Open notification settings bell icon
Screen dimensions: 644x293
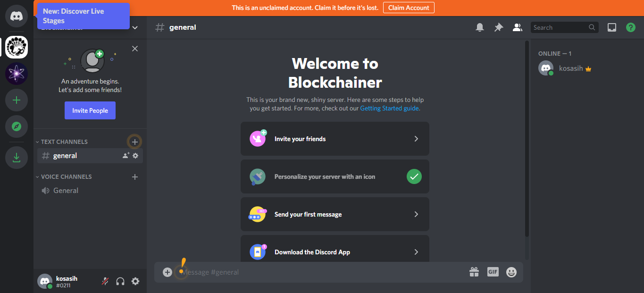[x=480, y=27]
